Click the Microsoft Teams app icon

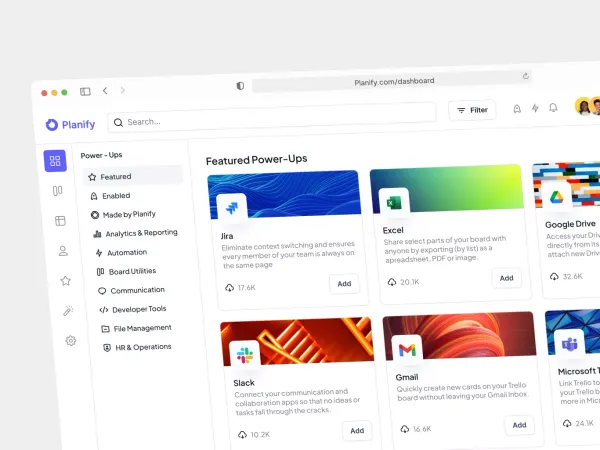coord(570,344)
